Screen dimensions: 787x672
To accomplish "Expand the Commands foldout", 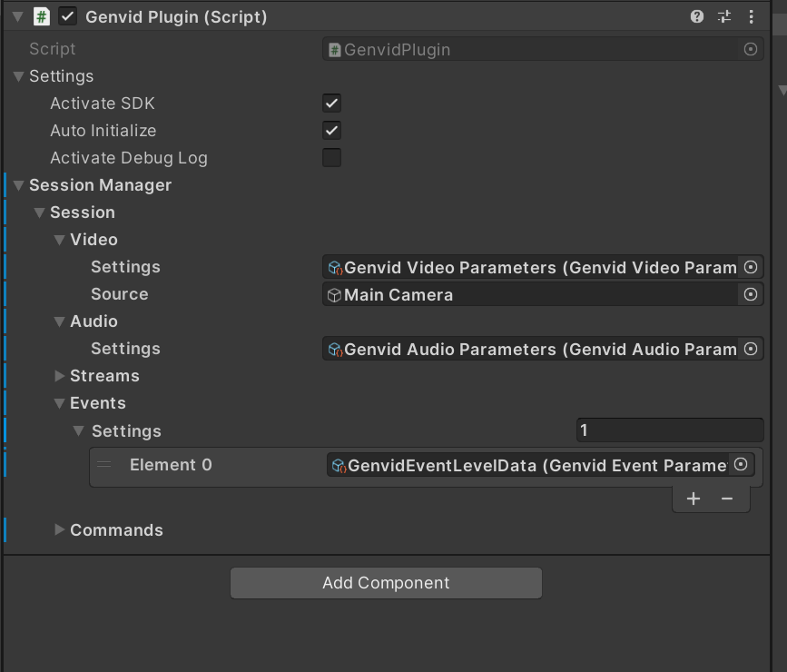I will pos(58,529).
